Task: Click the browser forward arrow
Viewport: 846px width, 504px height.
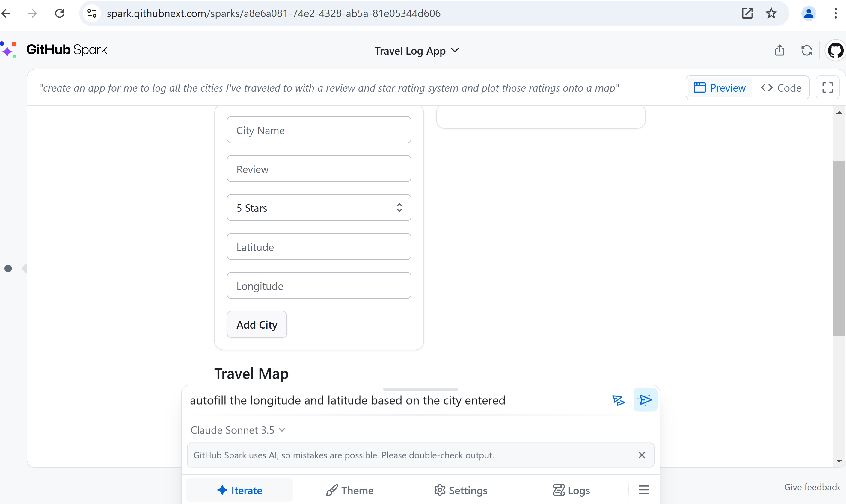Action: pyautogui.click(x=33, y=13)
